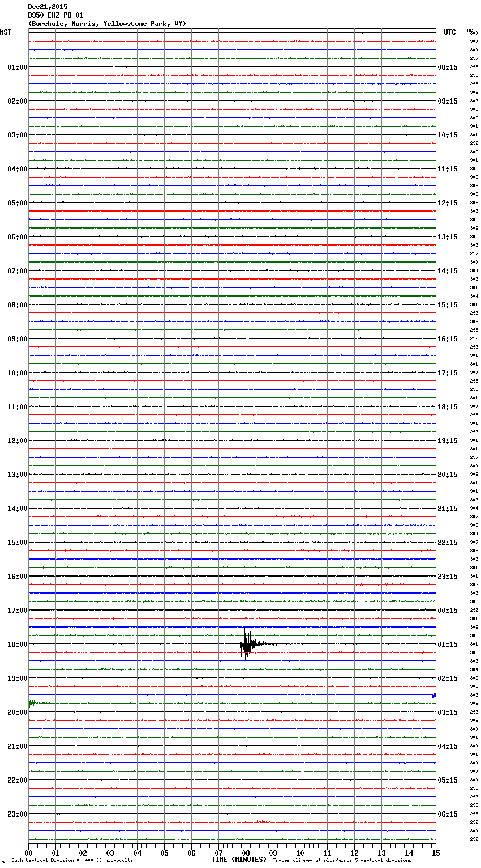Click the 20:15 UTC time label

pos(448,475)
